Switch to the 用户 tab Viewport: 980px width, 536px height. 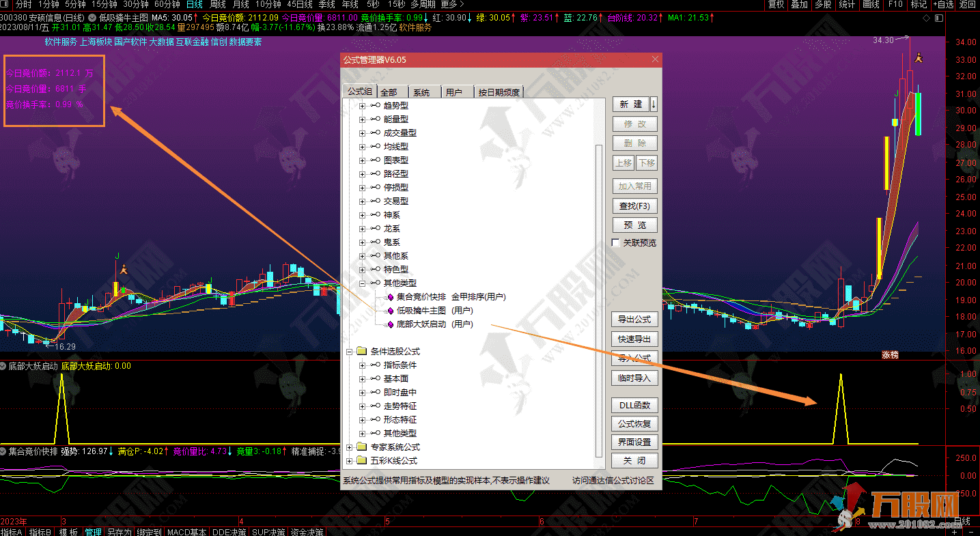coord(456,92)
